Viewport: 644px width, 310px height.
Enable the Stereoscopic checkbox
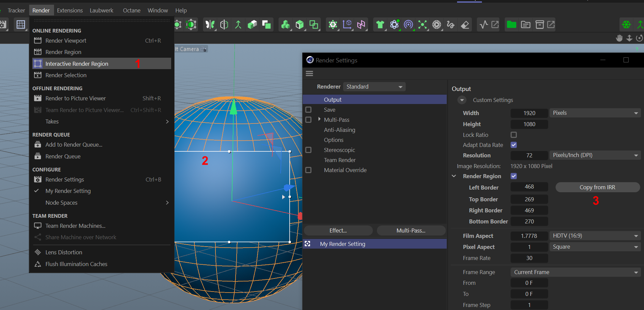[x=308, y=150]
